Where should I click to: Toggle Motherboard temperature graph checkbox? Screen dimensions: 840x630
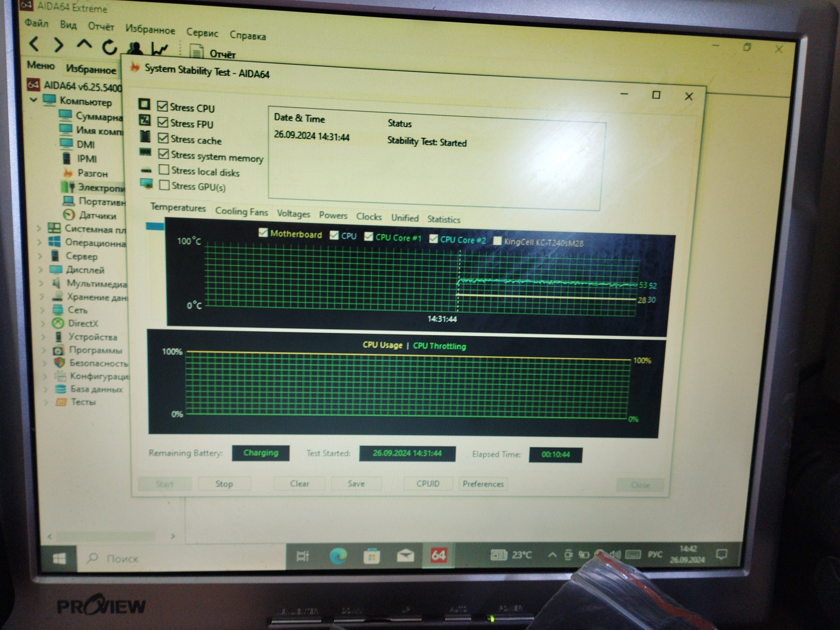click(263, 232)
